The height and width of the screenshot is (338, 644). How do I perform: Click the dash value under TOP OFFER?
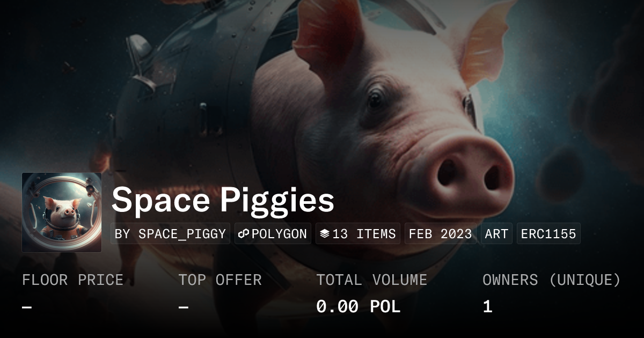[x=184, y=307]
